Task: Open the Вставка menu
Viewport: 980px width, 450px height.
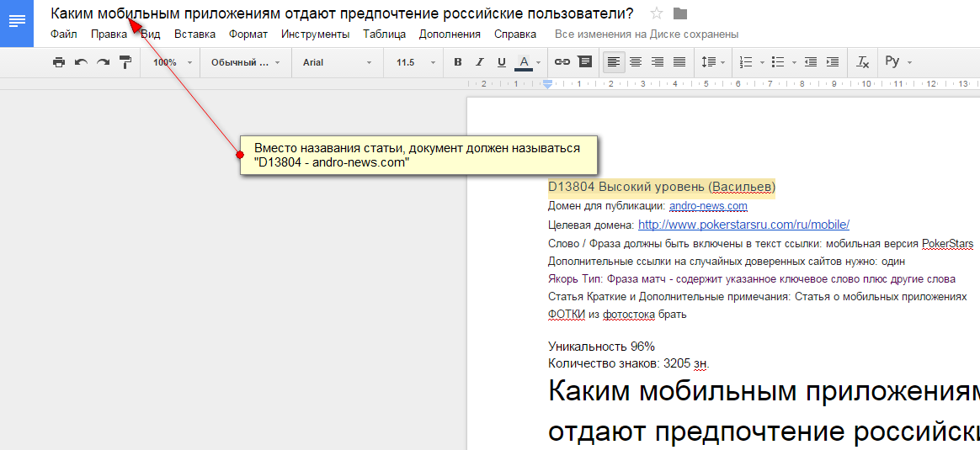Action: click(194, 34)
